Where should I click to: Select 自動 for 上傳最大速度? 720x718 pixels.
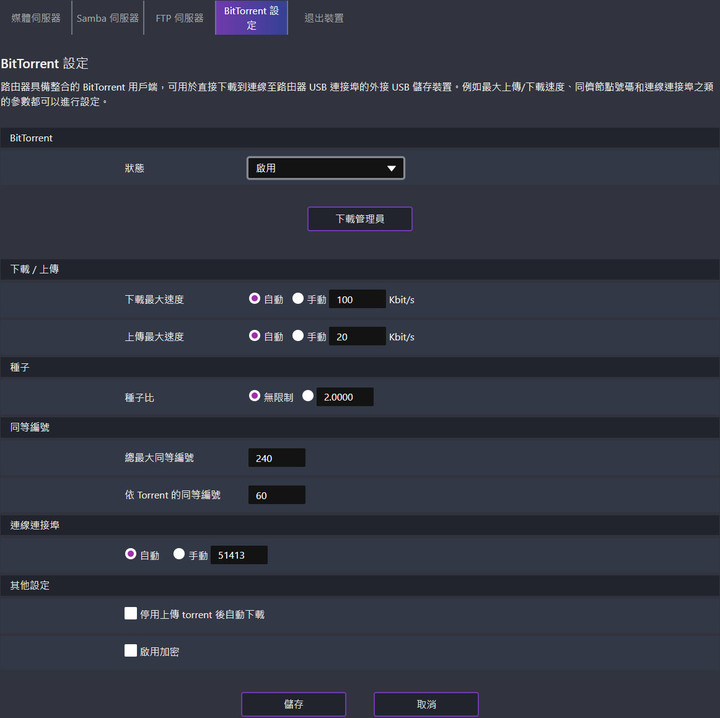click(254, 336)
